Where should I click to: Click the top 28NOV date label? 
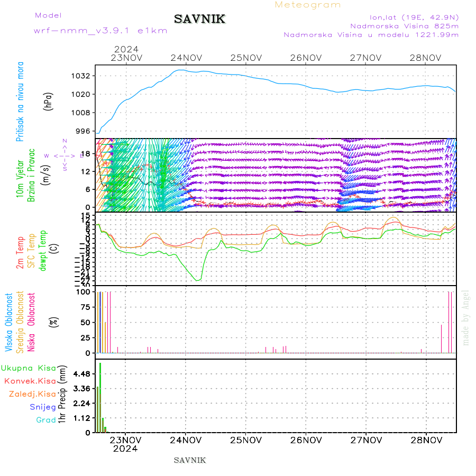tap(425, 58)
